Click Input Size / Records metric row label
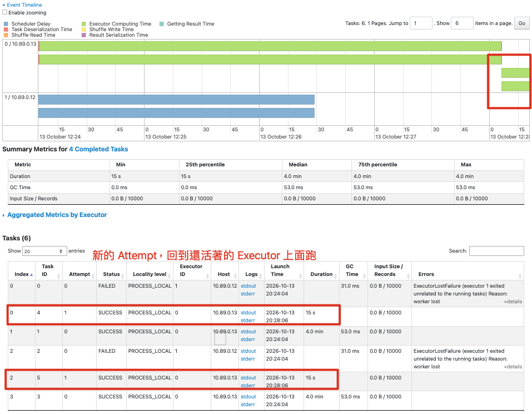Screen dimensions: 532x414 [33, 199]
